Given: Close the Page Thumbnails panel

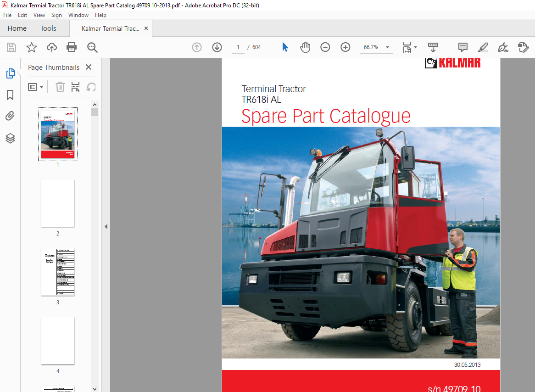Looking at the screenshot, I should point(89,67).
